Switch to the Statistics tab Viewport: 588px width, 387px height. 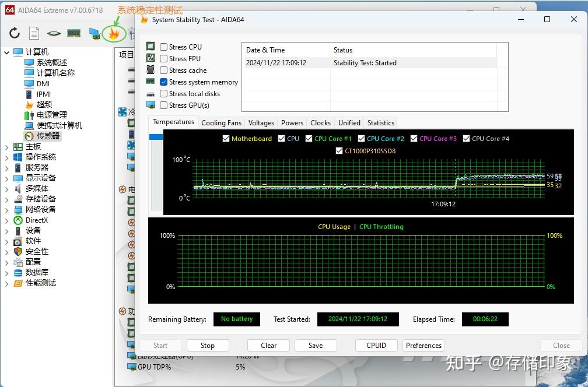[380, 123]
